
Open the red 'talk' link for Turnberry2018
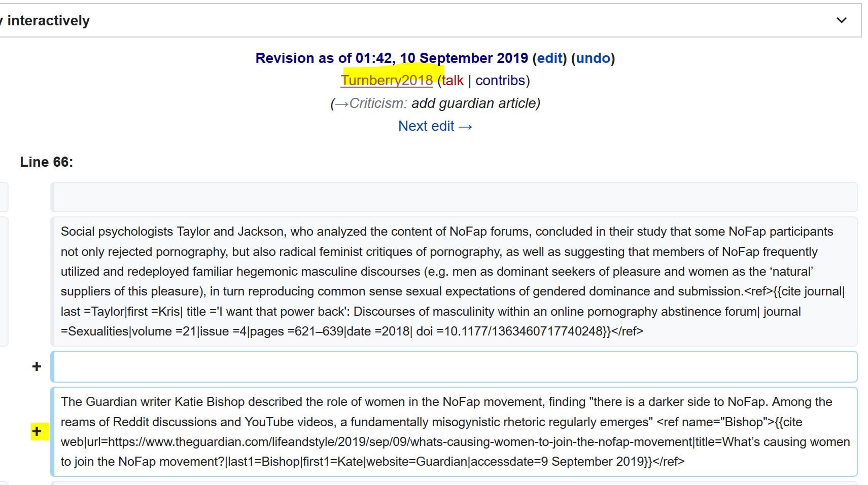click(x=453, y=81)
